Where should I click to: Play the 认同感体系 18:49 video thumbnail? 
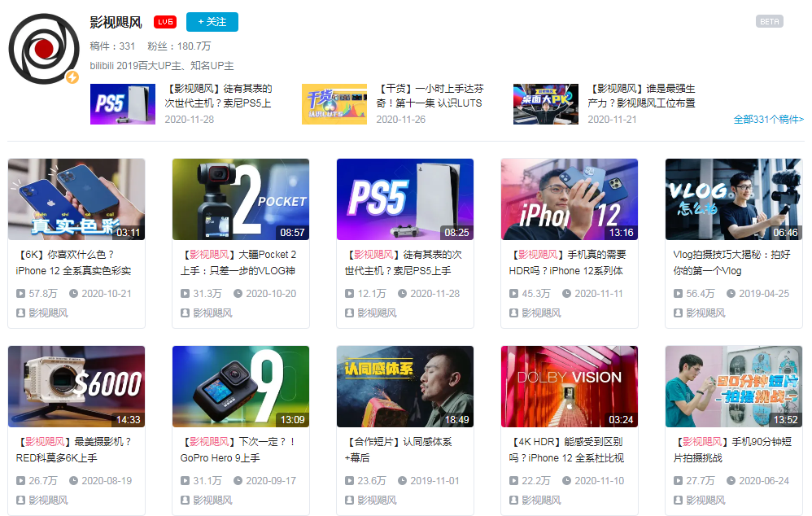(x=405, y=387)
